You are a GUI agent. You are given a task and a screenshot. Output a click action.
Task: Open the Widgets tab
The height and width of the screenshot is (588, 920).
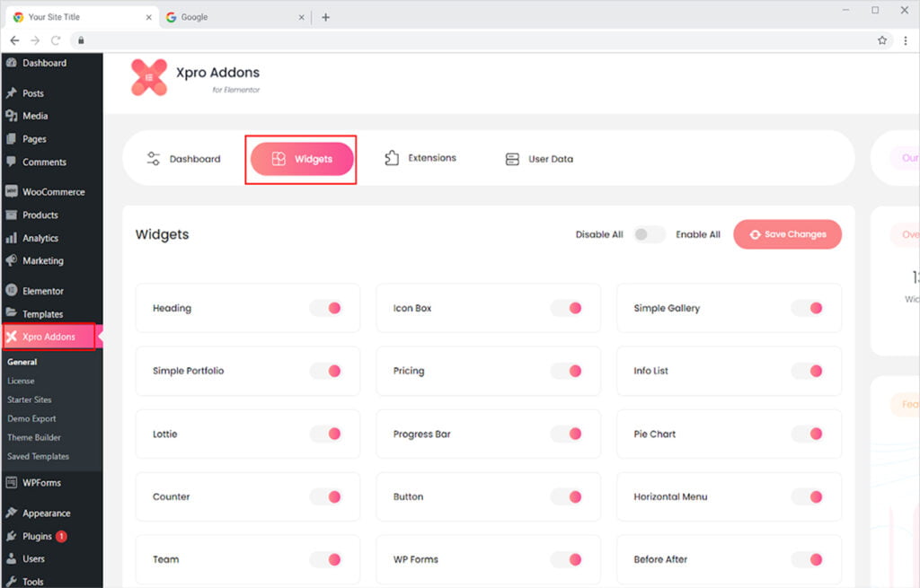(302, 159)
